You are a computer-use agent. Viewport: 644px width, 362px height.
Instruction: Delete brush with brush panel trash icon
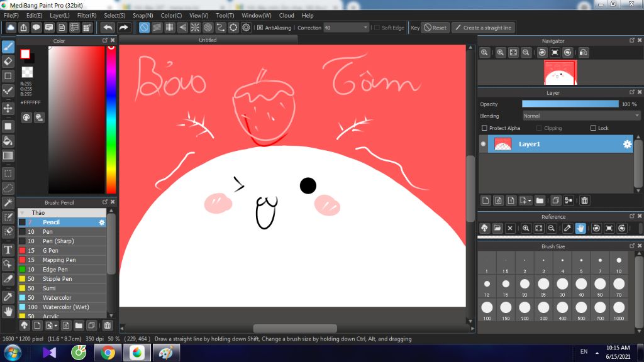[107, 326]
